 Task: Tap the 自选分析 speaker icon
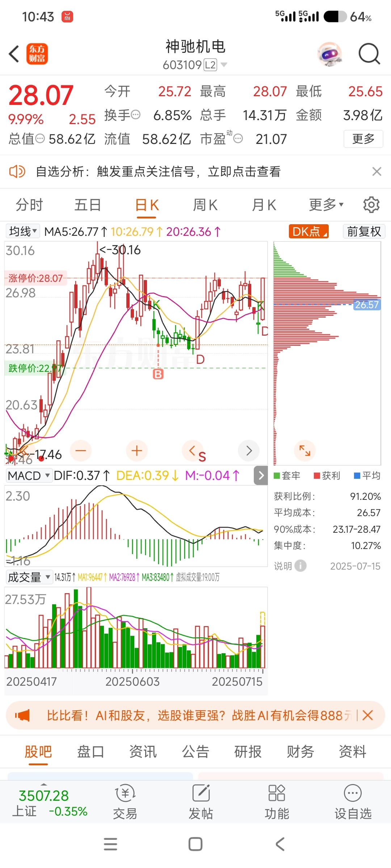(17, 171)
